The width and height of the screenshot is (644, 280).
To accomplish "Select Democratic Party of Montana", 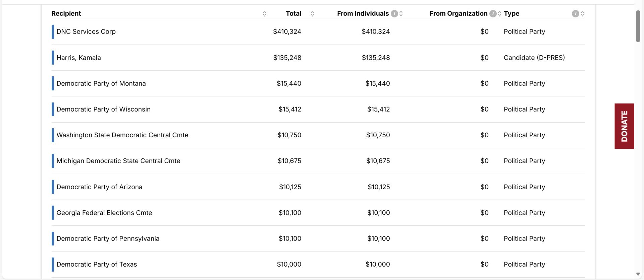I will click(x=101, y=83).
